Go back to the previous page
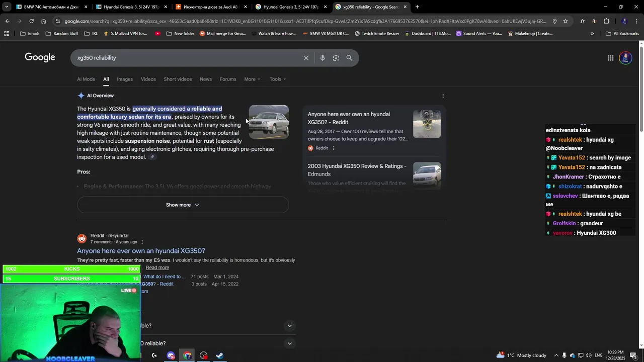The height and width of the screenshot is (362, 644). click(x=7, y=21)
